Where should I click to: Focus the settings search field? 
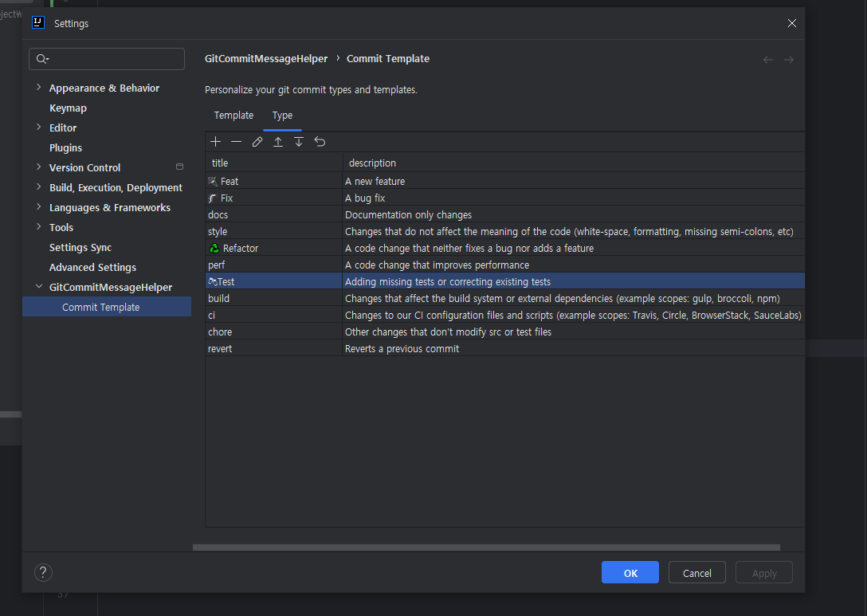(x=107, y=59)
